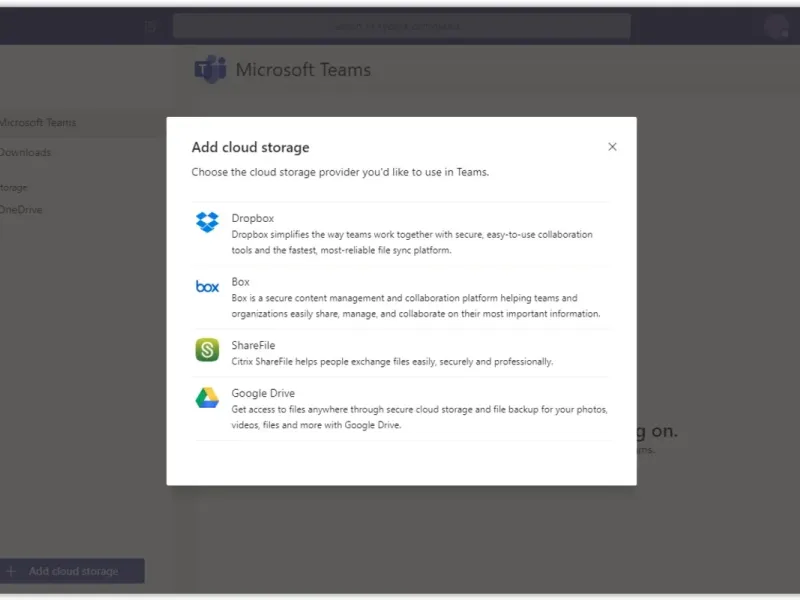
Task: Click the Google Drive description text
Action: click(419, 417)
